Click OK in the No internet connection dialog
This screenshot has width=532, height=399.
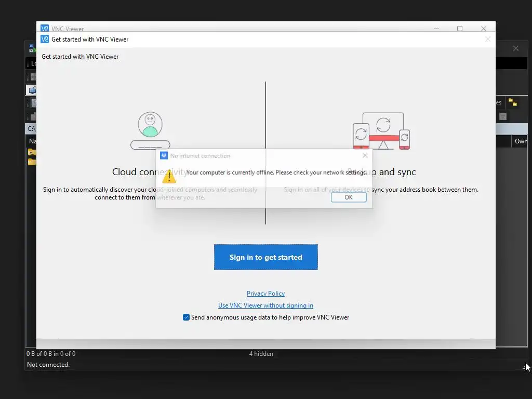(349, 197)
